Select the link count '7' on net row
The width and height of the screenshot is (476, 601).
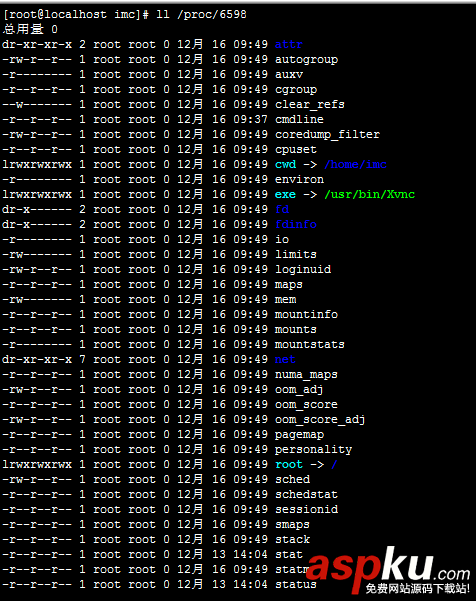[82, 360]
